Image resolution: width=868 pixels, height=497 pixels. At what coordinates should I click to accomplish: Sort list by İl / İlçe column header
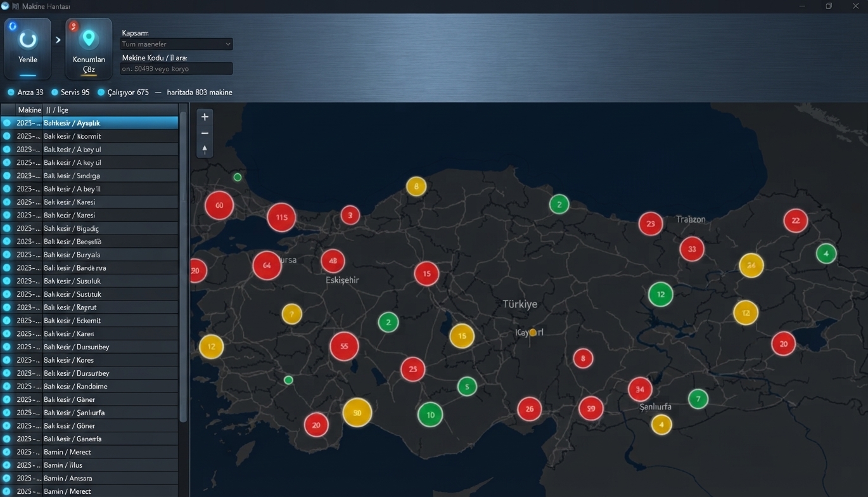click(x=110, y=110)
